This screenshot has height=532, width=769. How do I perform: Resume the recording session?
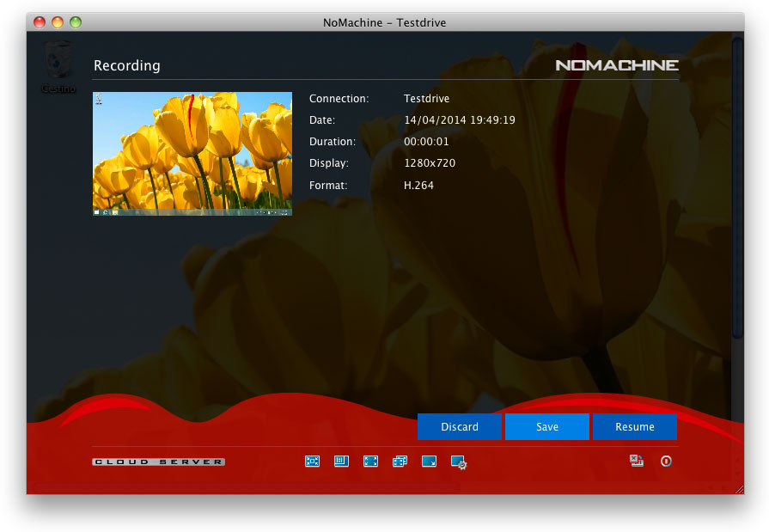click(x=634, y=427)
